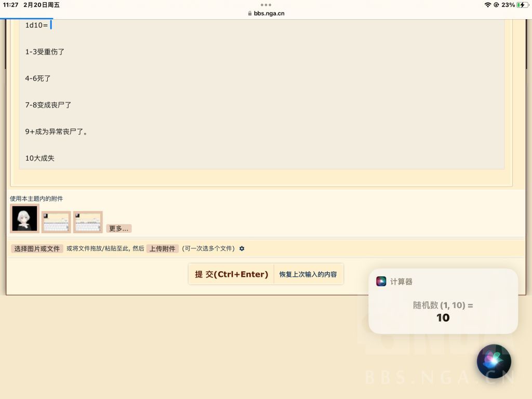Click 选择图片或文件 button
Image resolution: width=532 pixels, height=399 pixels.
(x=37, y=249)
